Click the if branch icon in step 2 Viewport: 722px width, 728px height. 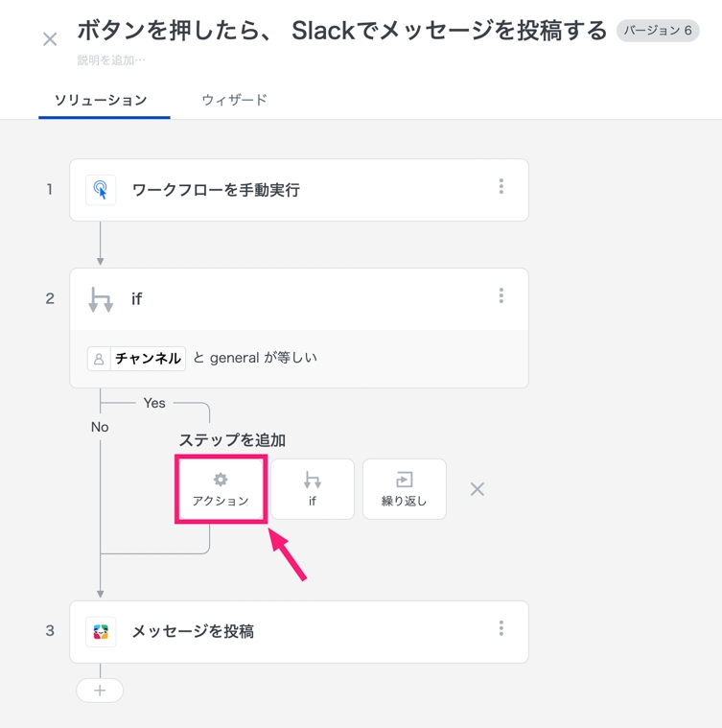point(101,299)
